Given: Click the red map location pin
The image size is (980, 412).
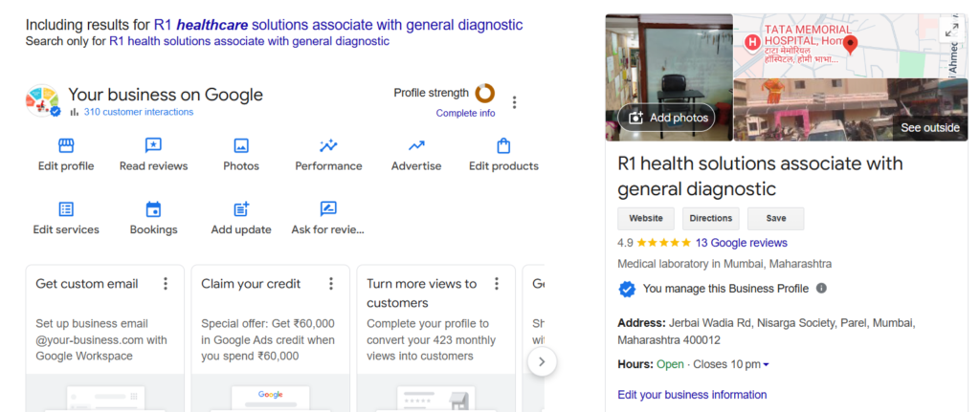Looking at the screenshot, I should (850, 45).
